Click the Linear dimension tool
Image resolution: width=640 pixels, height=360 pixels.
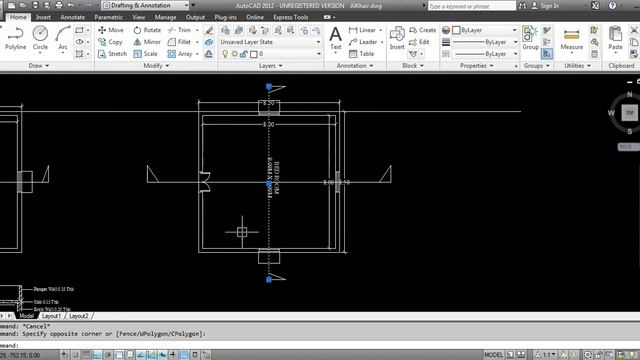[x=362, y=30]
